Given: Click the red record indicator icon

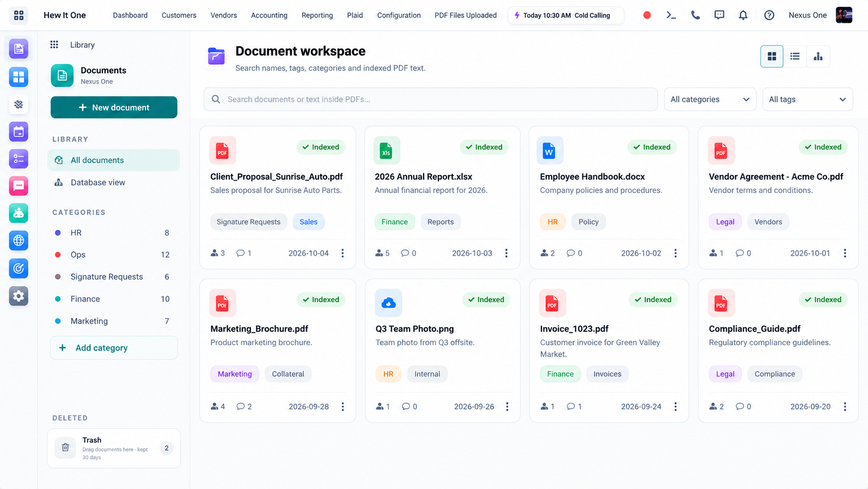Looking at the screenshot, I should (647, 15).
